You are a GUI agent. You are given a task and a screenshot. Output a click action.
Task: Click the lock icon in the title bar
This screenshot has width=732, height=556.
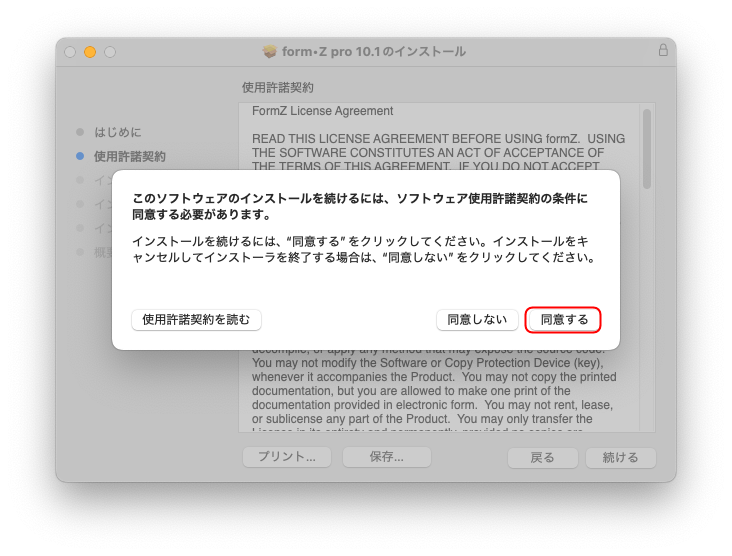click(663, 51)
